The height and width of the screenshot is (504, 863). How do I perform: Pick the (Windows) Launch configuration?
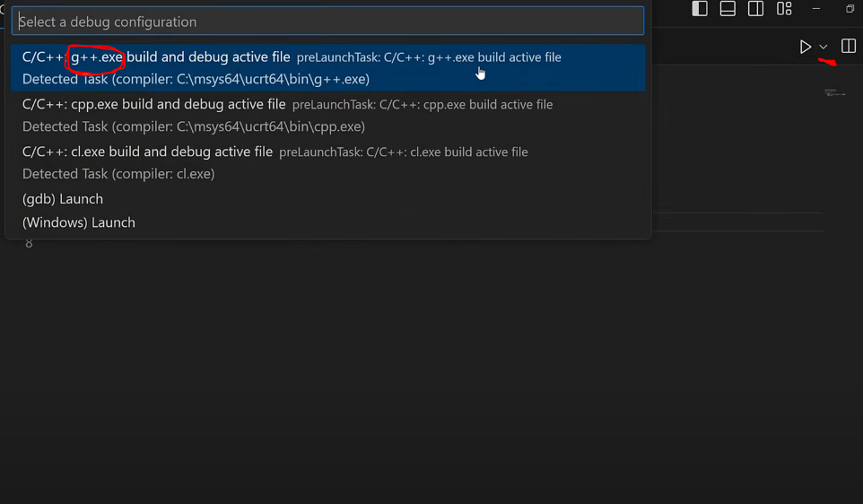[79, 222]
